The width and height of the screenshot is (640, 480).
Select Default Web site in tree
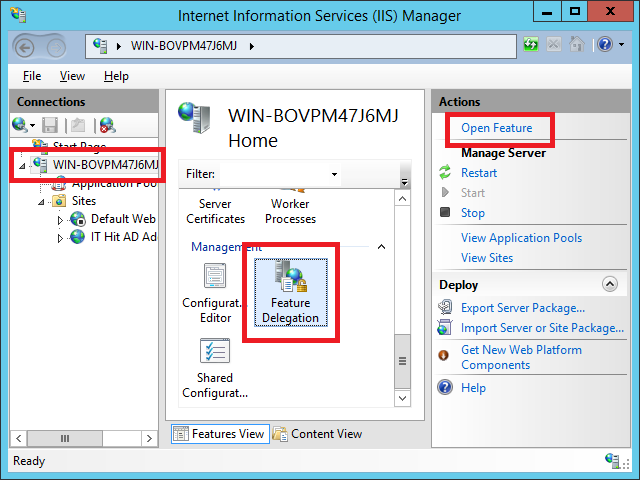pos(123,219)
